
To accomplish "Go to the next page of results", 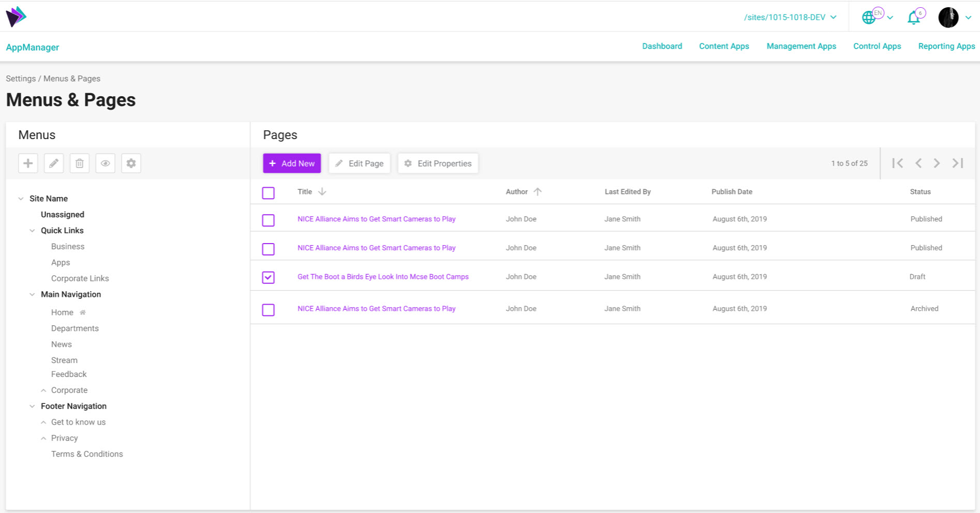I will 937,163.
